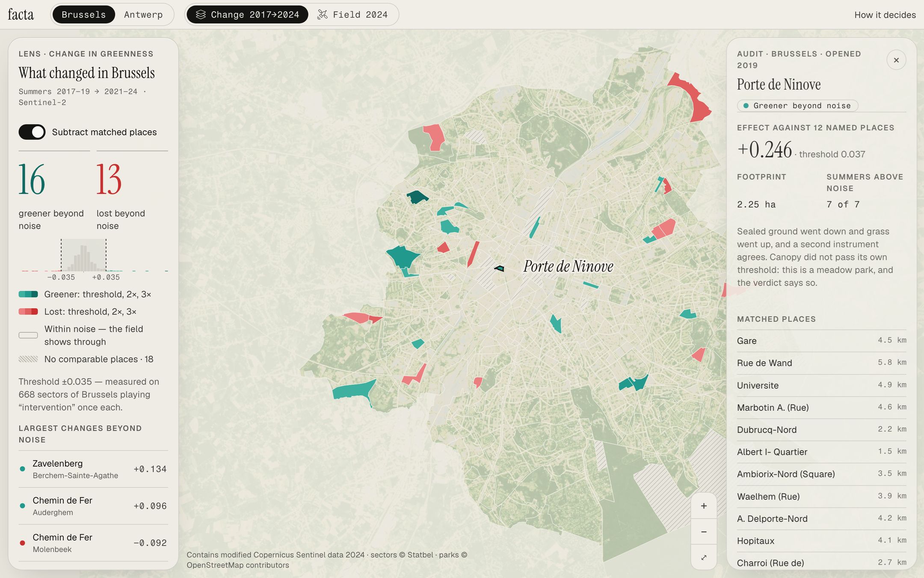This screenshot has width=924, height=578.
Task: Select A. Delporte-Nord matched place
Action: (x=821, y=518)
